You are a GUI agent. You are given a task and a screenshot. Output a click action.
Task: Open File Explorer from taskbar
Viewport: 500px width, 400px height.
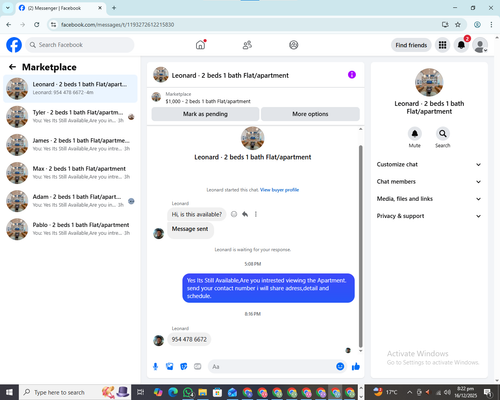pos(202,392)
